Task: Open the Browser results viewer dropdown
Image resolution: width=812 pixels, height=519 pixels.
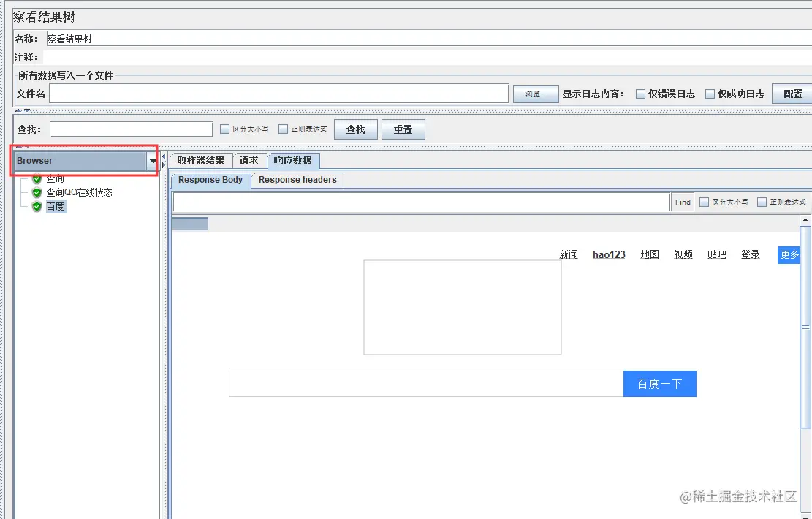Action: [153, 160]
